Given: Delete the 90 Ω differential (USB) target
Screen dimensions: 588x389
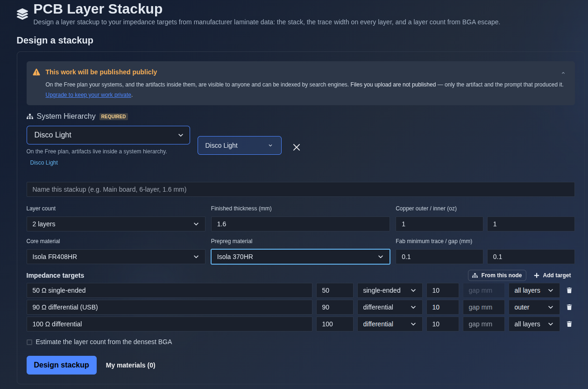Looking at the screenshot, I should click(x=569, y=307).
